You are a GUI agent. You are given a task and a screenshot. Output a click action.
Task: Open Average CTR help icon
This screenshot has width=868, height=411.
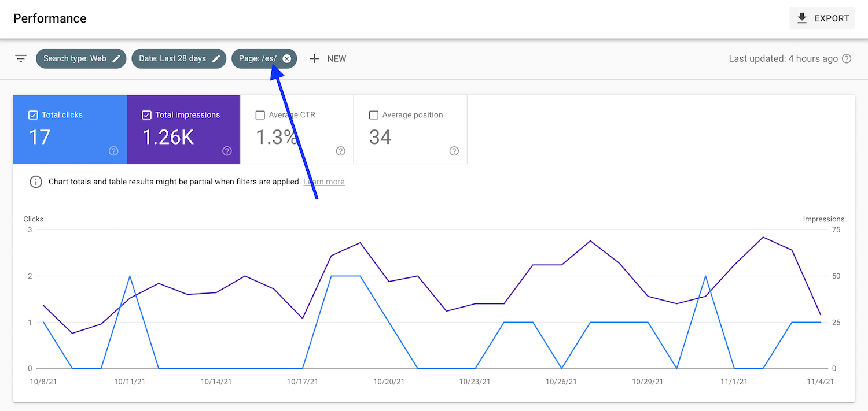pos(340,151)
